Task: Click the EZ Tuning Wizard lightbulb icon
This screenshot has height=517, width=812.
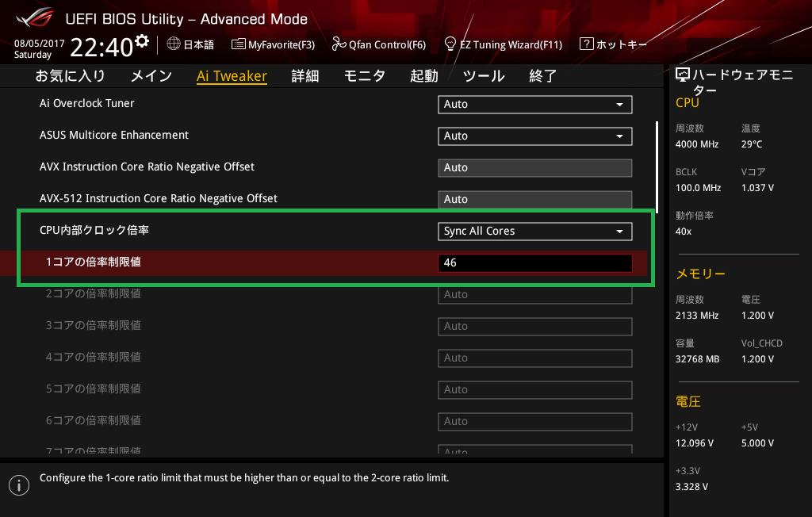Action: click(x=450, y=44)
